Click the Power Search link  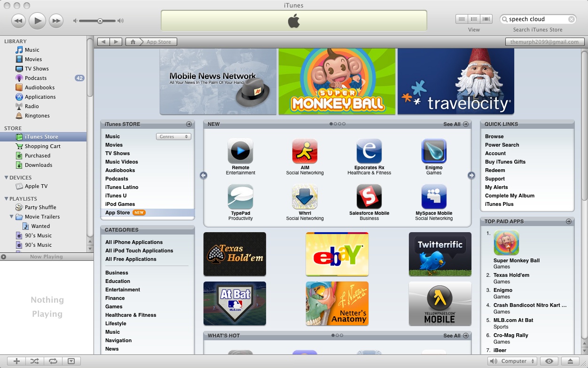pos(501,145)
